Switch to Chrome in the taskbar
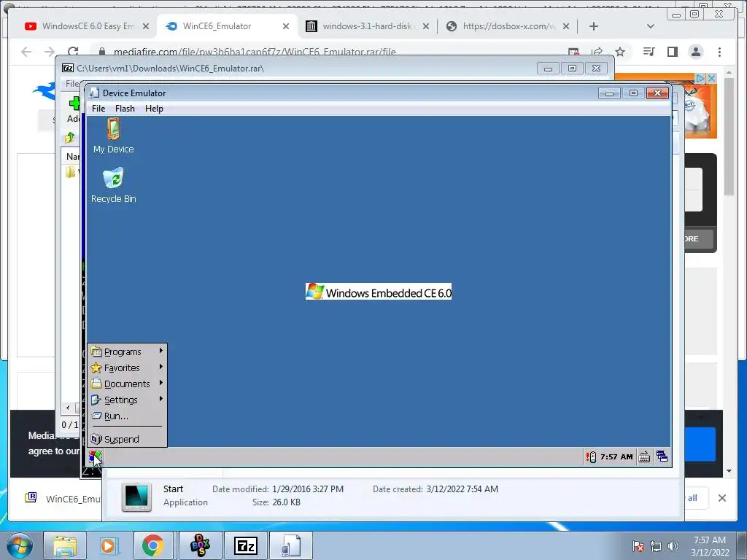The height and width of the screenshot is (560, 747). 153,545
